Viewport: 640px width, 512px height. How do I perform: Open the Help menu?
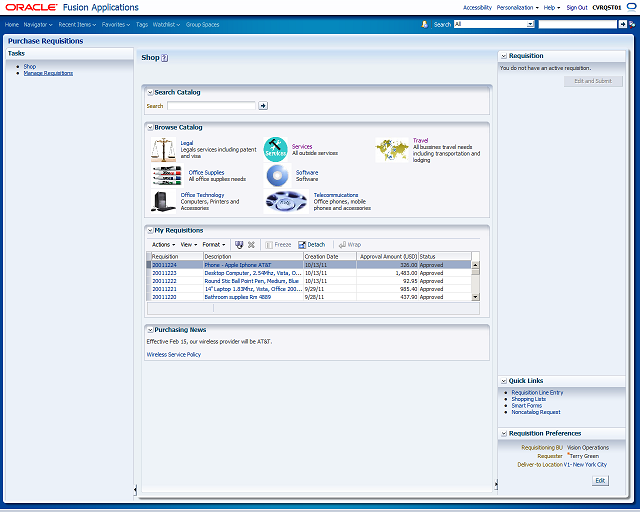tap(551, 7)
